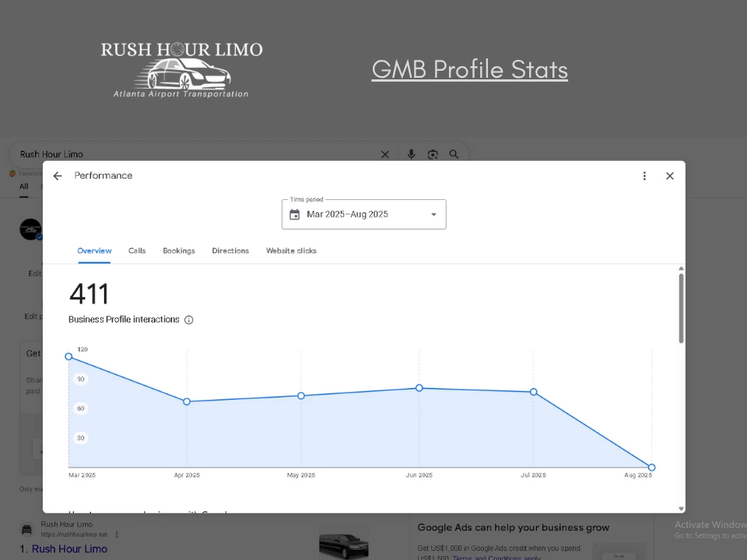Select the Jun 2025 data point
Screen dimensions: 747x560
pyautogui.click(x=419, y=388)
